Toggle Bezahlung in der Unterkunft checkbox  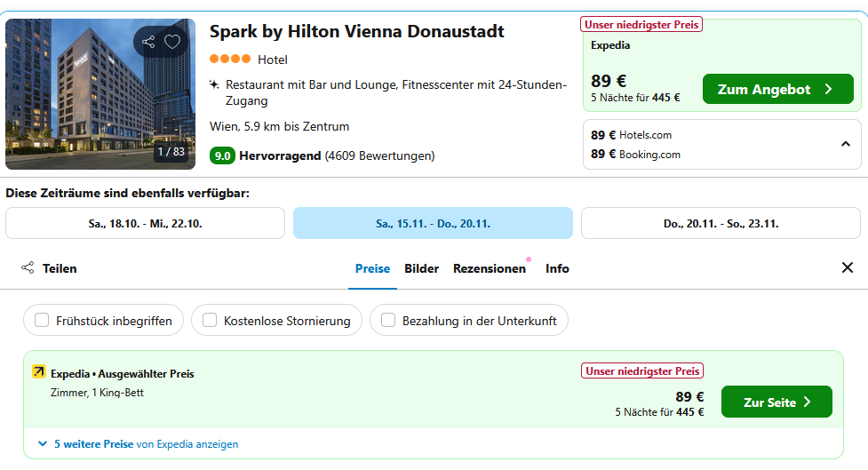(388, 321)
